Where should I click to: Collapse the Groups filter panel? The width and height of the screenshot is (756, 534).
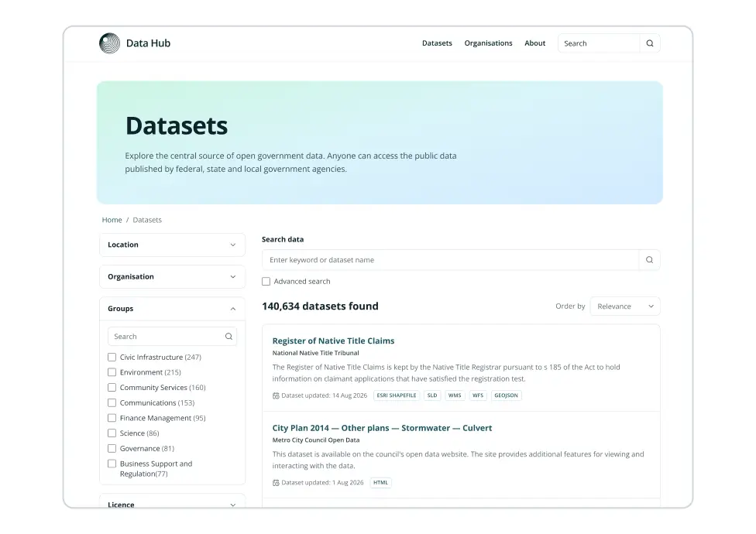[x=172, y=309]
